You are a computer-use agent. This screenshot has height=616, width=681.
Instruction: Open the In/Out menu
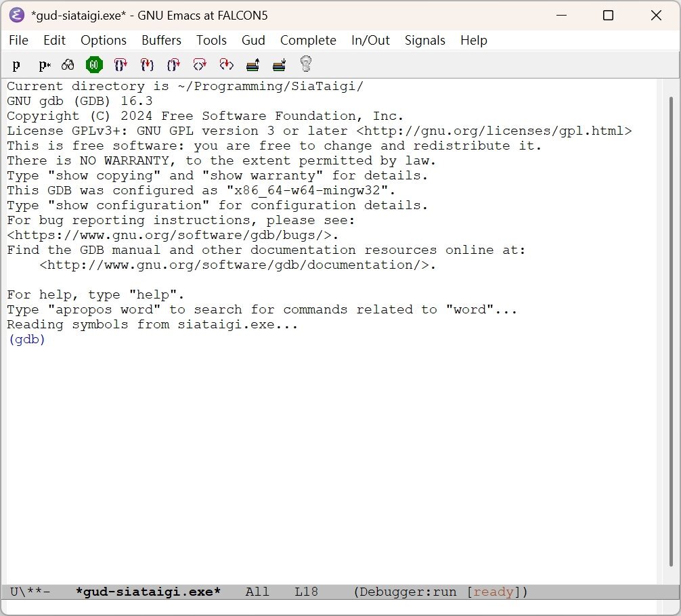point(370,41)
